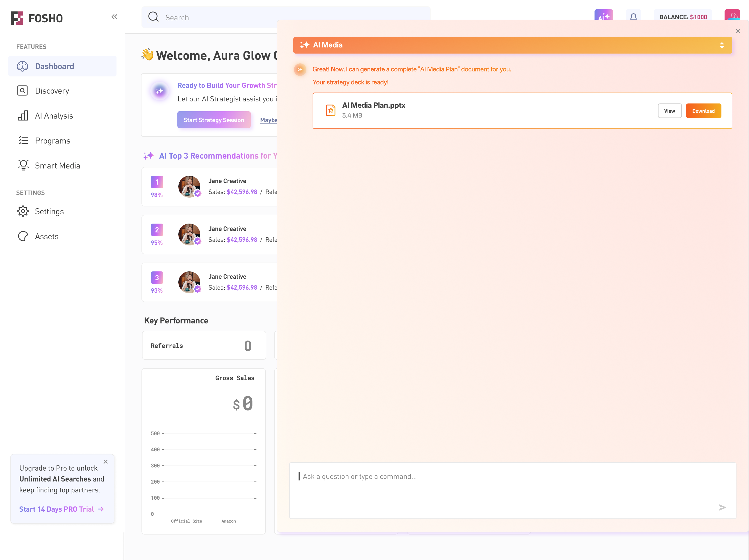This screenshot has height=560, width=749.
Task: Start Strategy Session
Action: tap(214, 120)
